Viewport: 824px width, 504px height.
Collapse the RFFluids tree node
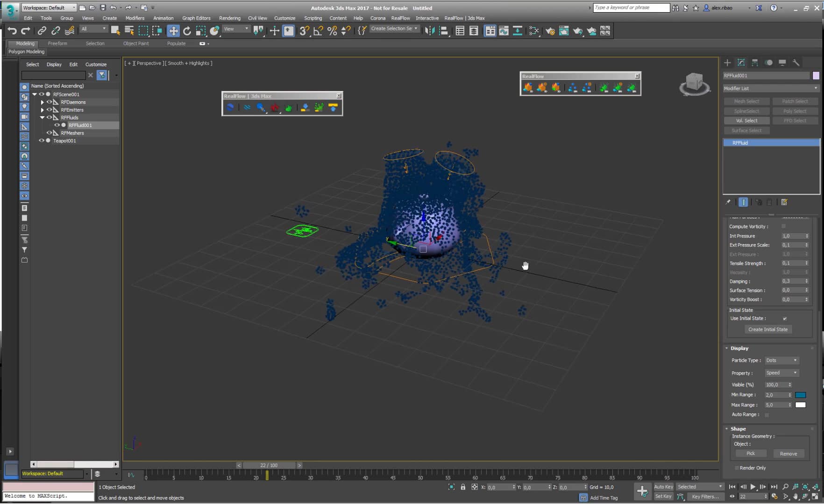[x=42, y=118]
